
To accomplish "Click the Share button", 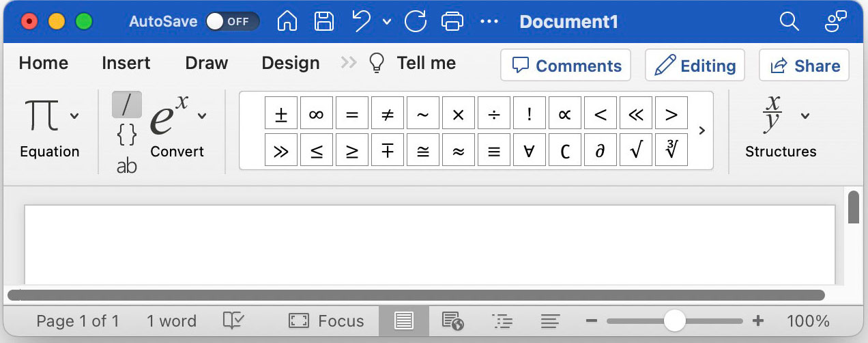I will click(x=804, y=66).
